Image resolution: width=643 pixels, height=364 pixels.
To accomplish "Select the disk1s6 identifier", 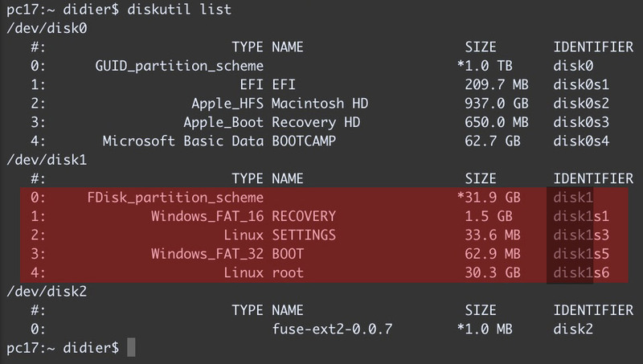I will [x=581, y=273].
